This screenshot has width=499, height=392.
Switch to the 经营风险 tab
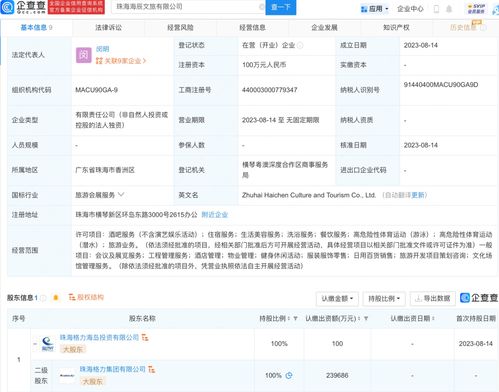[180, 28]
